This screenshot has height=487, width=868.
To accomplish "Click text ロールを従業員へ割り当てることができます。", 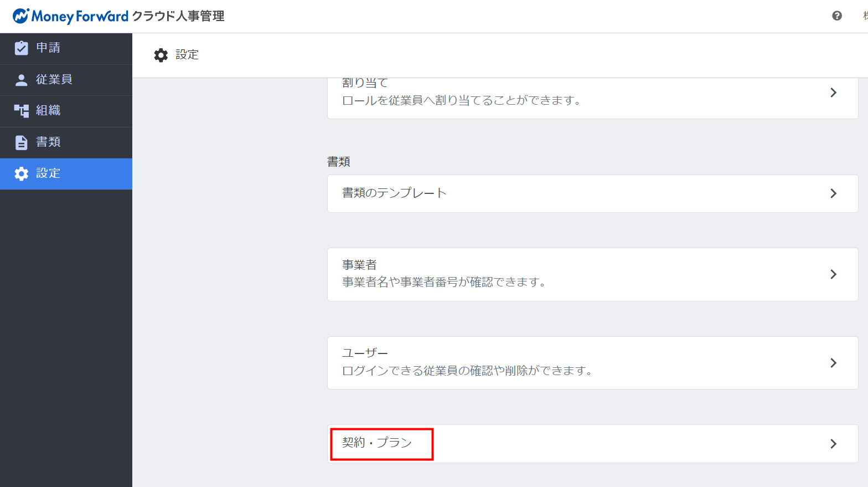I will pyautogui.click(x=462, y=100).
